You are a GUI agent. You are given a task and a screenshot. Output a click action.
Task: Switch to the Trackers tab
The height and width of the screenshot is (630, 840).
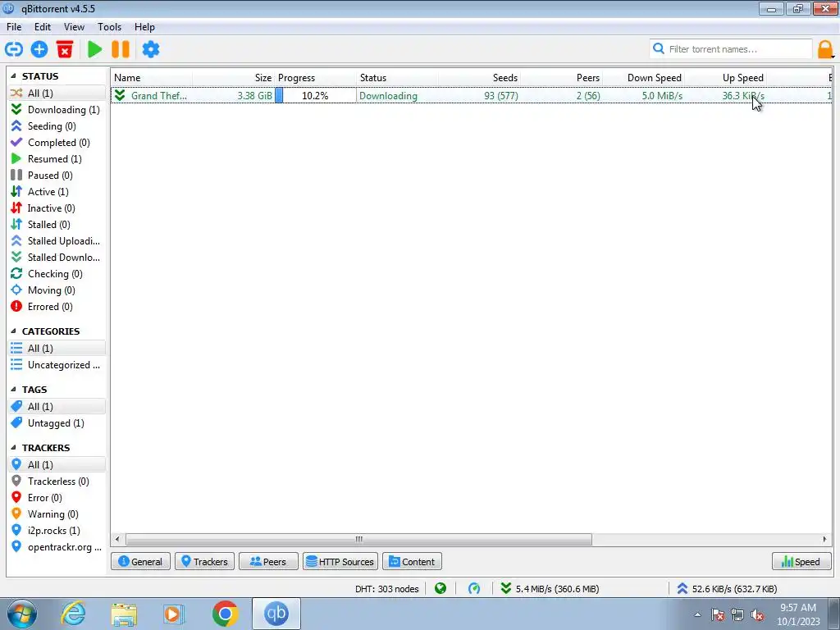(204, 561)
